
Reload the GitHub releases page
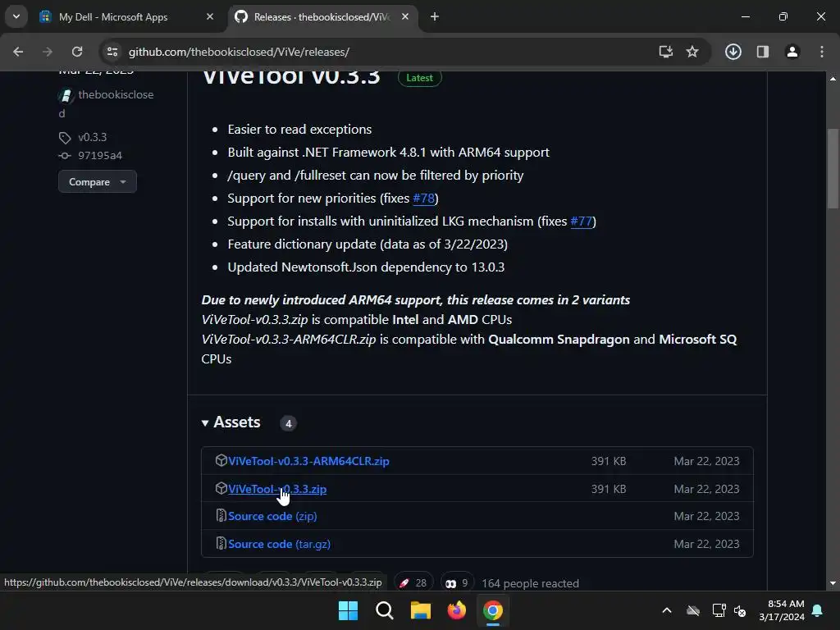77,52
